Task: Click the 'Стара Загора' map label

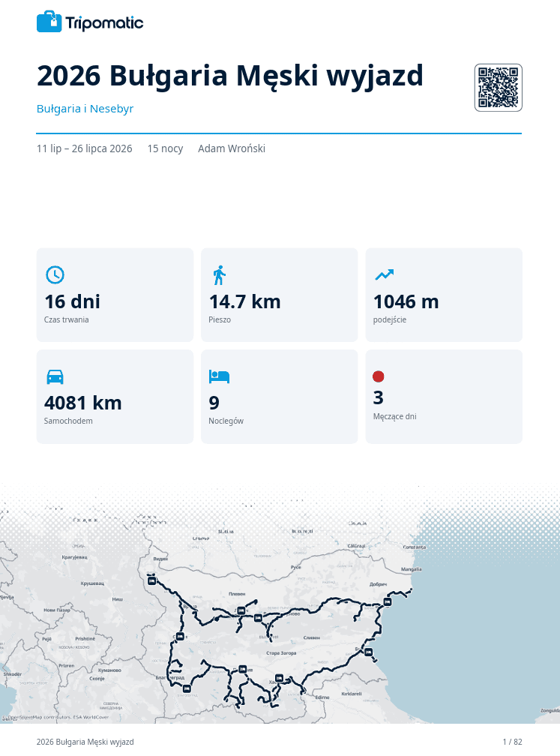Action: click(x=281, y=653)
